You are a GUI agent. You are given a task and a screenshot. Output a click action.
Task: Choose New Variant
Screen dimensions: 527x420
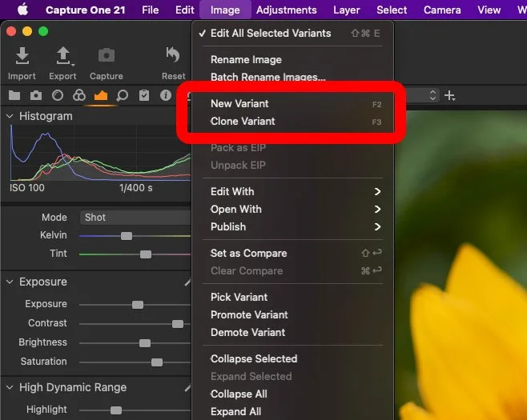tap(292, 104)
